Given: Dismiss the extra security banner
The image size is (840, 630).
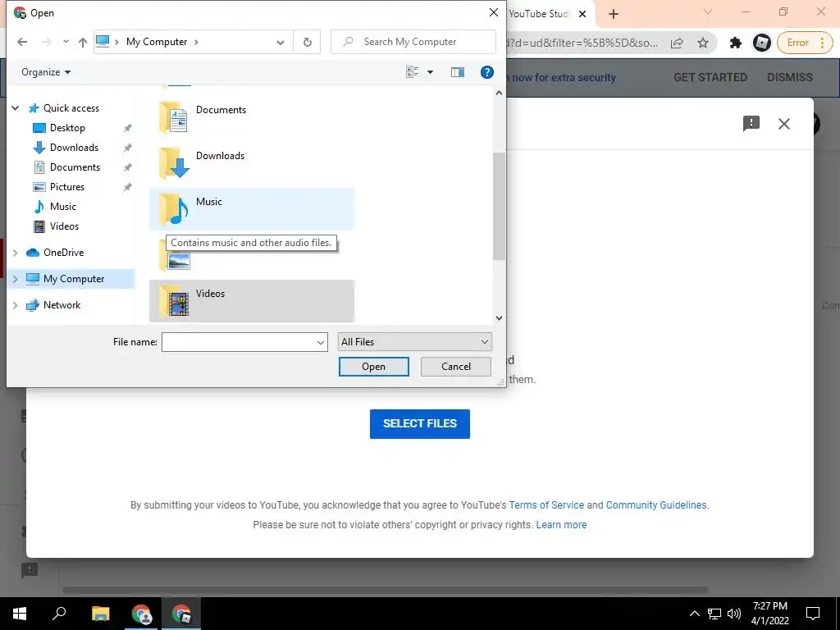Looking at the screenshot, I should (x=790, y=77).
